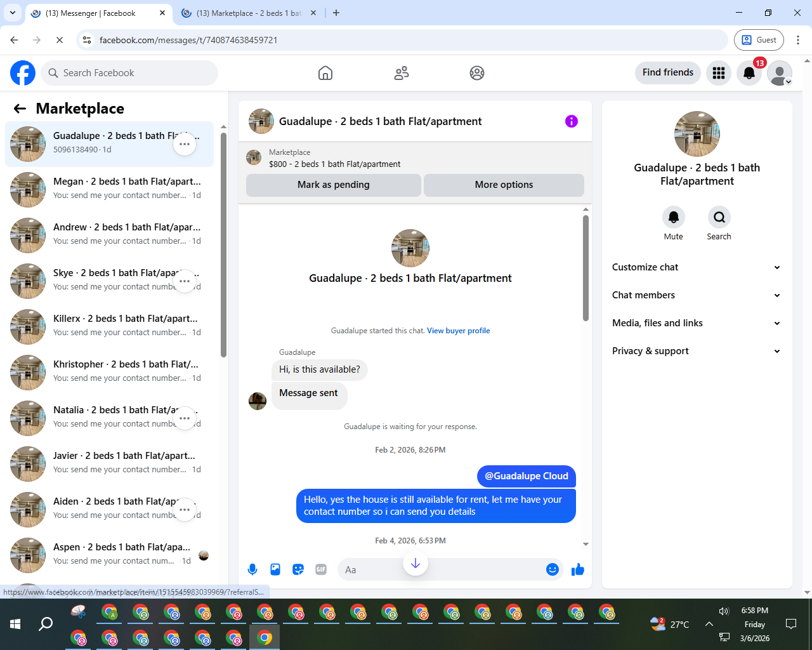
Task: Send a thumbs up like
Action: click(x=578, y=569)
